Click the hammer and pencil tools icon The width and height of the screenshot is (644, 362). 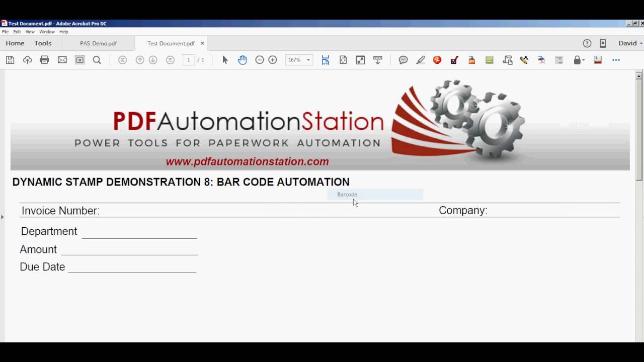[x=524, y=60]
